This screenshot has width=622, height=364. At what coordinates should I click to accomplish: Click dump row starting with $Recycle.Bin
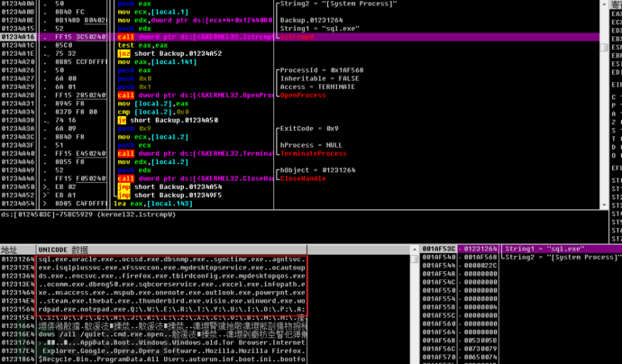coord(171,359)
